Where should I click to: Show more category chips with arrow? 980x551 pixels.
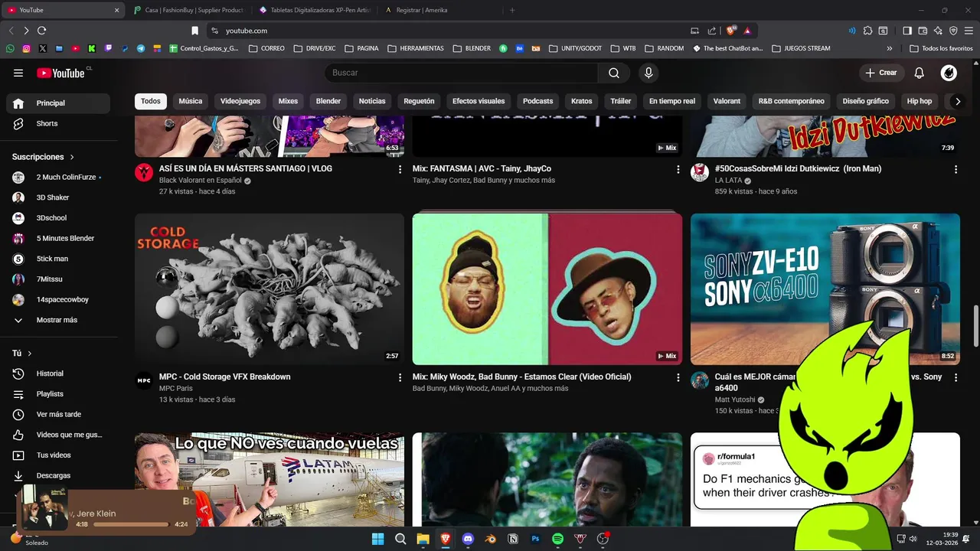[x=957, y=101]
